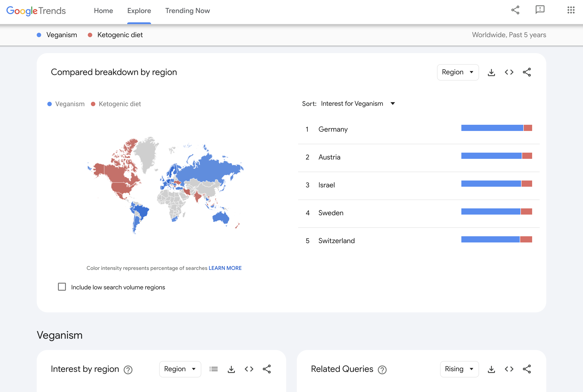Viewport: 583px width, 392px height.
Task: Download the compared breakdown by region CSV
Action: 491,72
